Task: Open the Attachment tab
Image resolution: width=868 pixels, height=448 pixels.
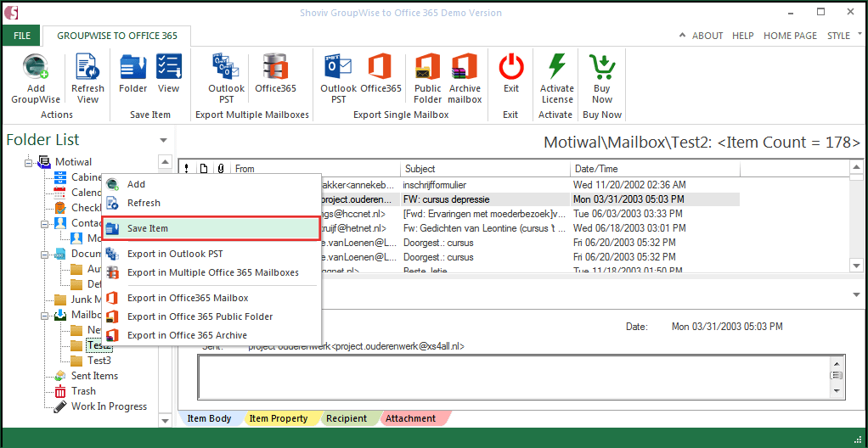Action: (410, 418)
